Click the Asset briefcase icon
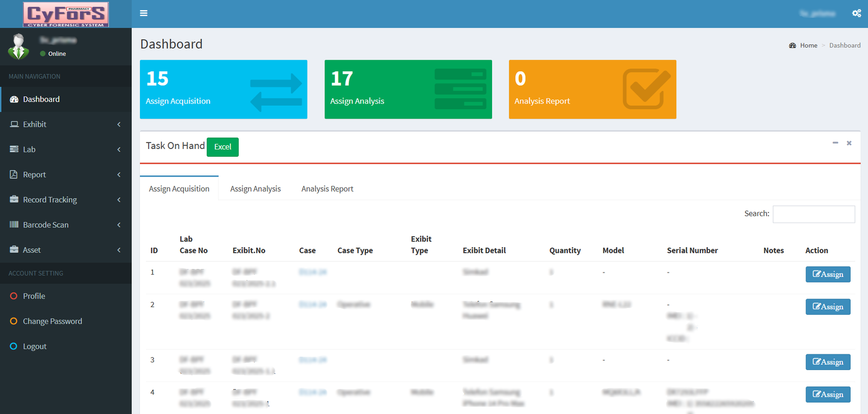Viewport: 868px width, 414px height. point(14,249)
